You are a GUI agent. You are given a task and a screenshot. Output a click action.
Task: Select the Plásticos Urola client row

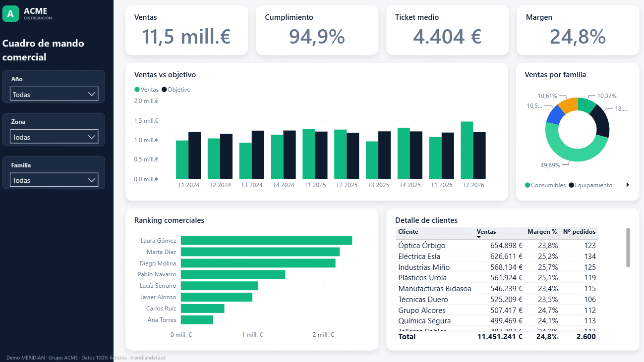497,277
